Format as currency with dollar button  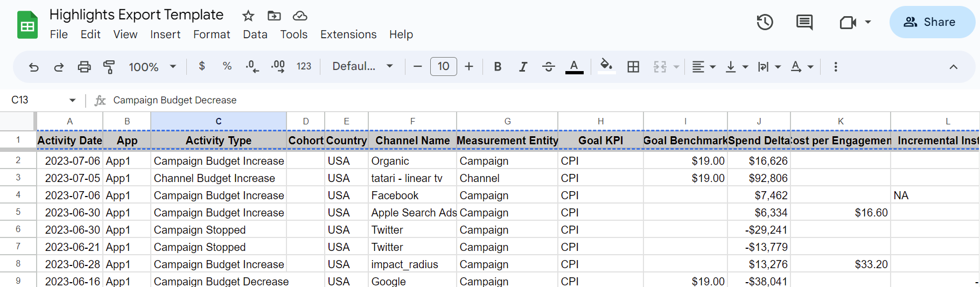pyautogui.click(x=202, y=66)
